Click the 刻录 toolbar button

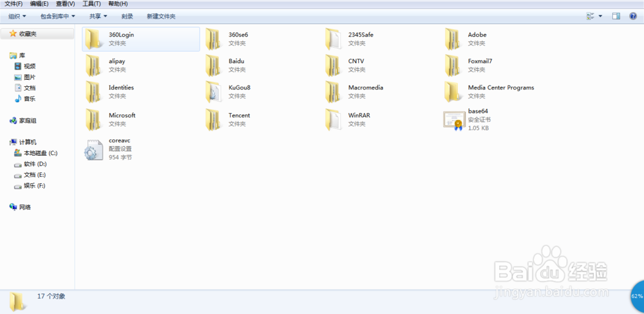pos(128,17)
